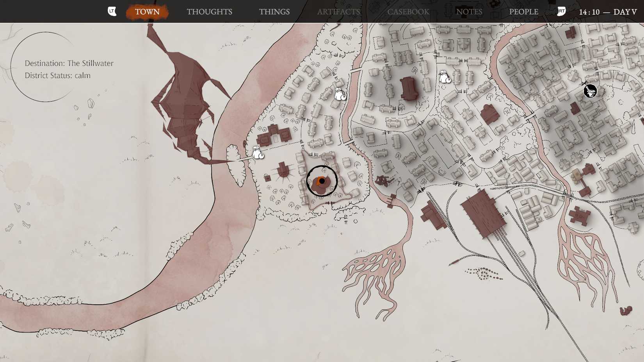Reselect the TOWN tab
Image resolution: width=644 pixels, height=362 pixels.
click(x=148, y=12)
